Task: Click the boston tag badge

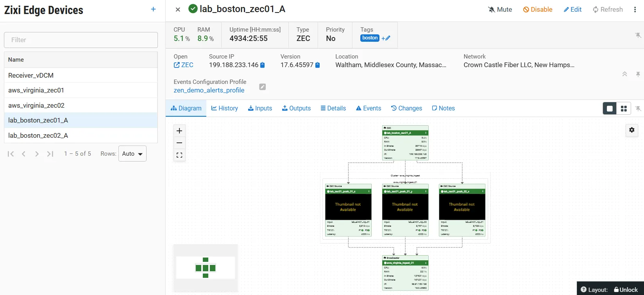Action: 370,38
